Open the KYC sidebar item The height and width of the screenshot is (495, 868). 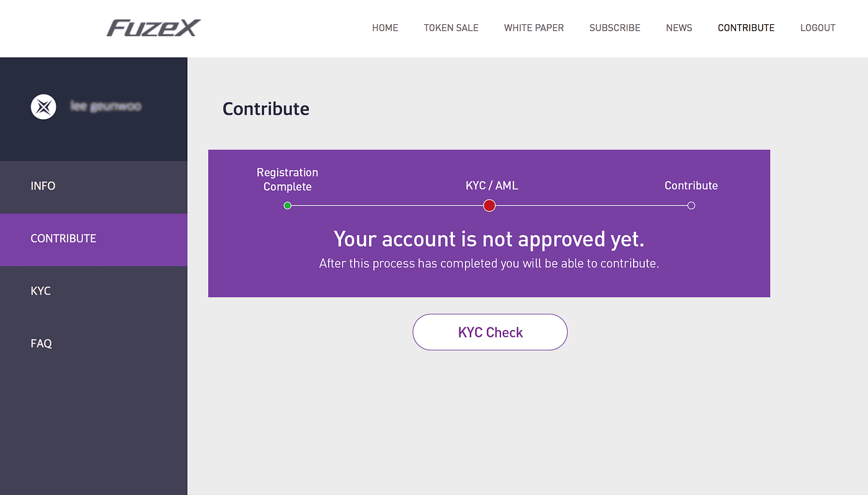(94, 291)
